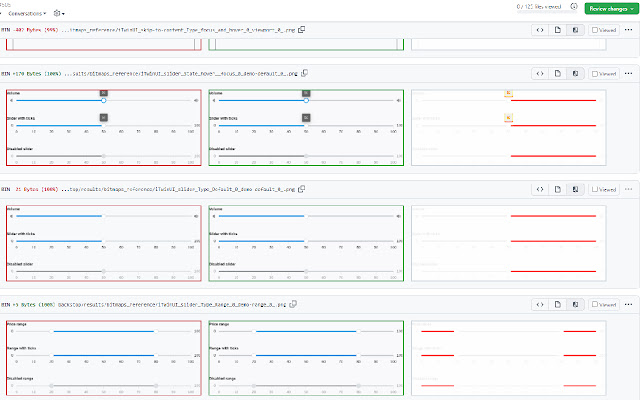
Task: Click difference image of Type_Range slider
Action: point(509,358)
